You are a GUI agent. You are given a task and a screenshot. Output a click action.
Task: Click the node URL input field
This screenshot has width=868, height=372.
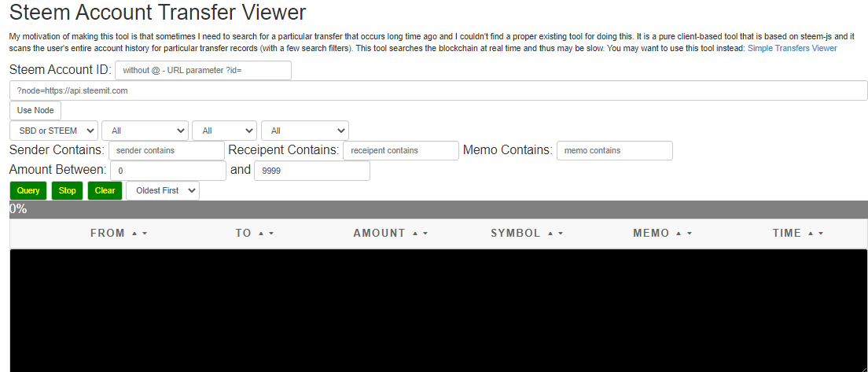[x=439, y=90]
